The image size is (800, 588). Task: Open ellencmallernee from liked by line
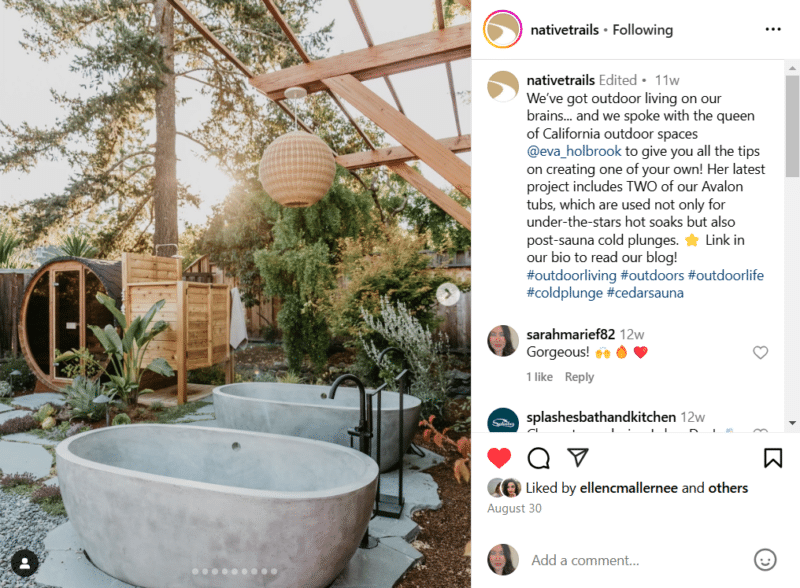click(629, 488)
